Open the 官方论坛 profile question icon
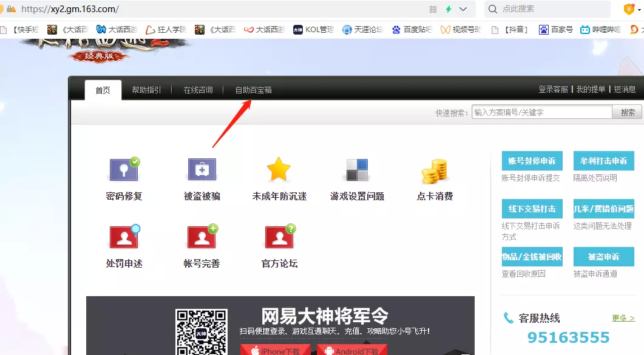The height and width of the screenshot is (355, 644). pyautogui.click(x=279, y=237)
